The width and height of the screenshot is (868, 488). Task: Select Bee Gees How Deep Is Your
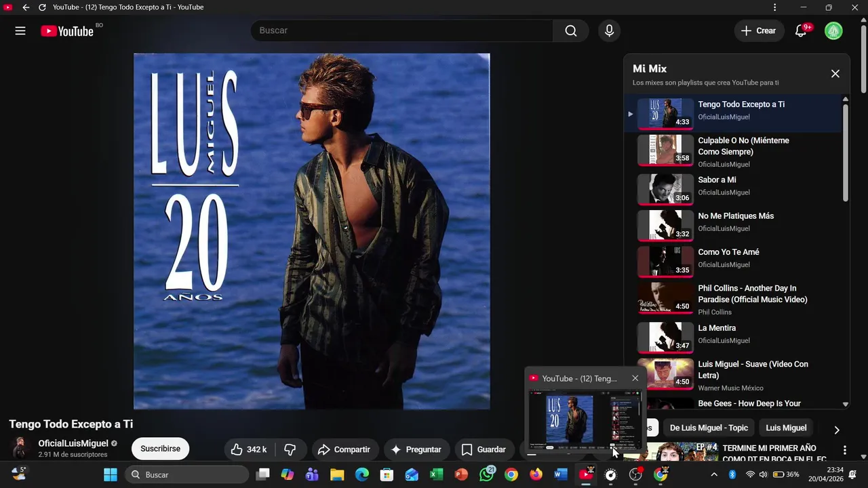[x=733, y=403]
